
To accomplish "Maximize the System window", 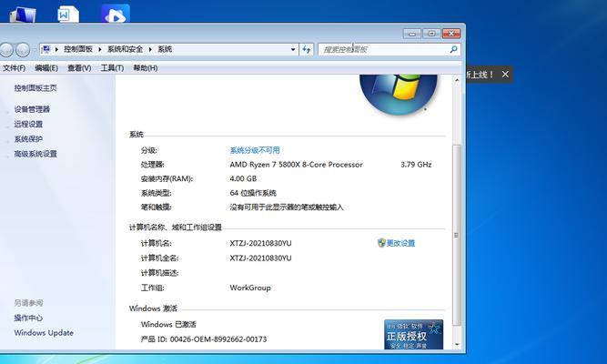I will point(431,34).
